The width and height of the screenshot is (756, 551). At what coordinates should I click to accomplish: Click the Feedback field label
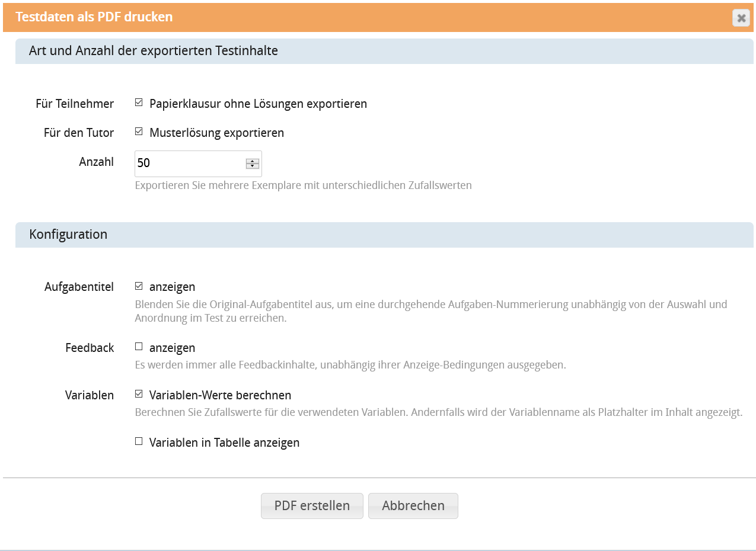coord(90,348)
